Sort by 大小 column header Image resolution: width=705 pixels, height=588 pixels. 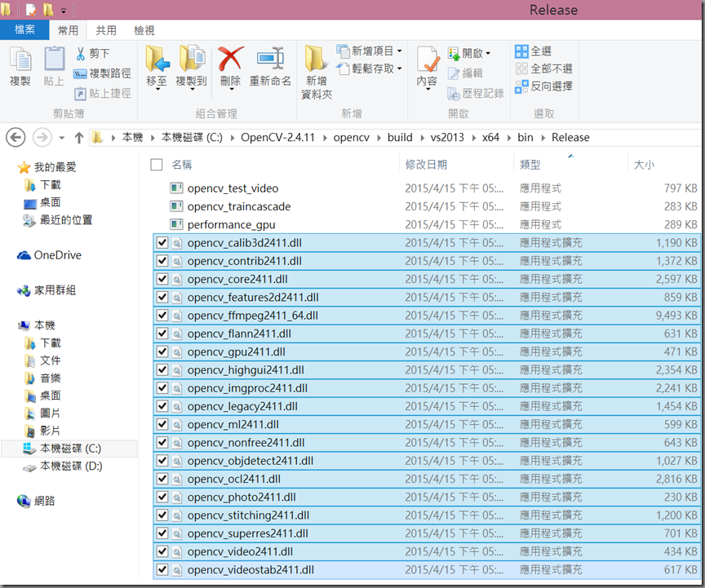[663, 165]
